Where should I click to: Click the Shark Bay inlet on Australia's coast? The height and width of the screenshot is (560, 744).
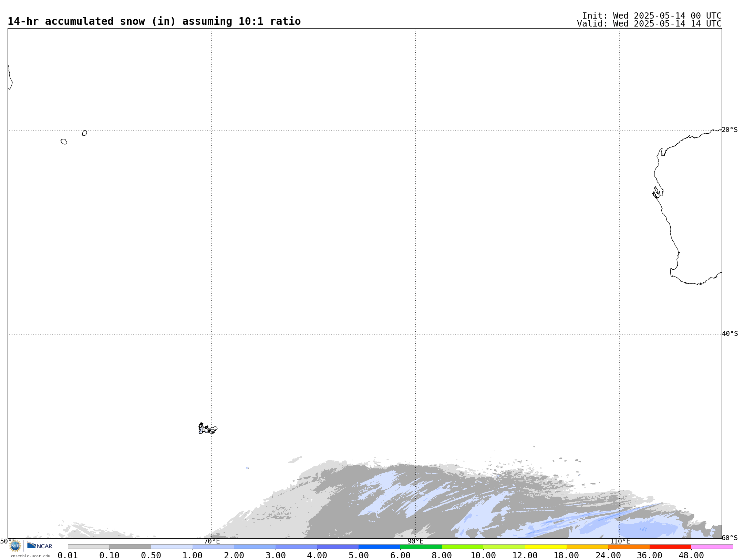658,193
